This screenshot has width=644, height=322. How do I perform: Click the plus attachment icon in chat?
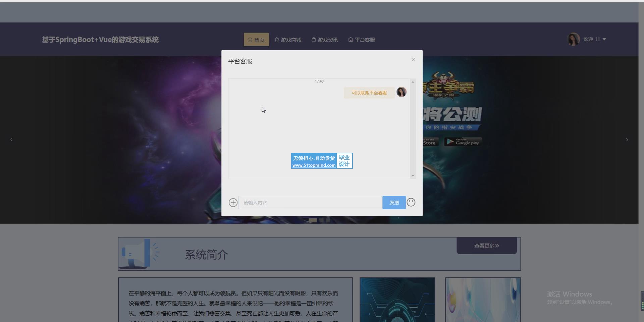pyautogui.click(x=233, y=203)
